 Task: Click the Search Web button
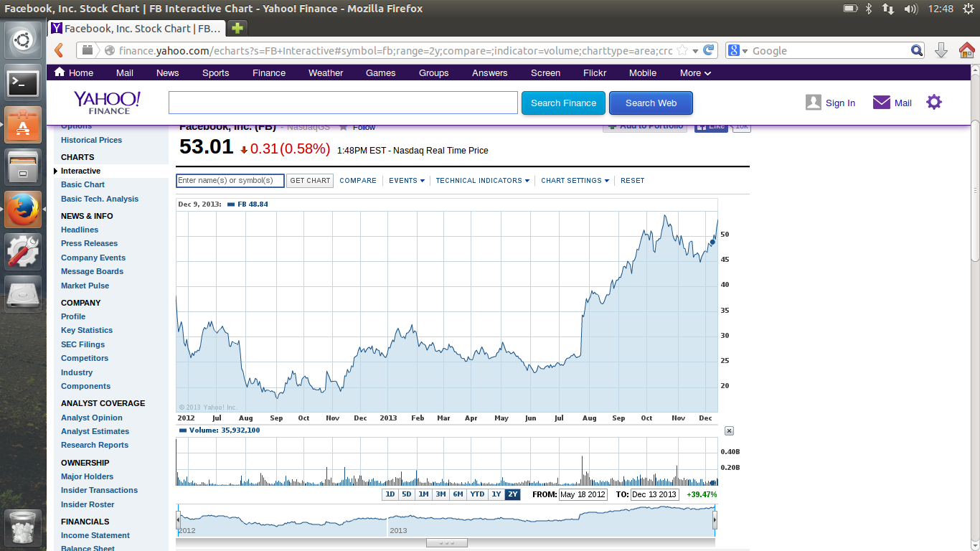(x=651, y=103)
